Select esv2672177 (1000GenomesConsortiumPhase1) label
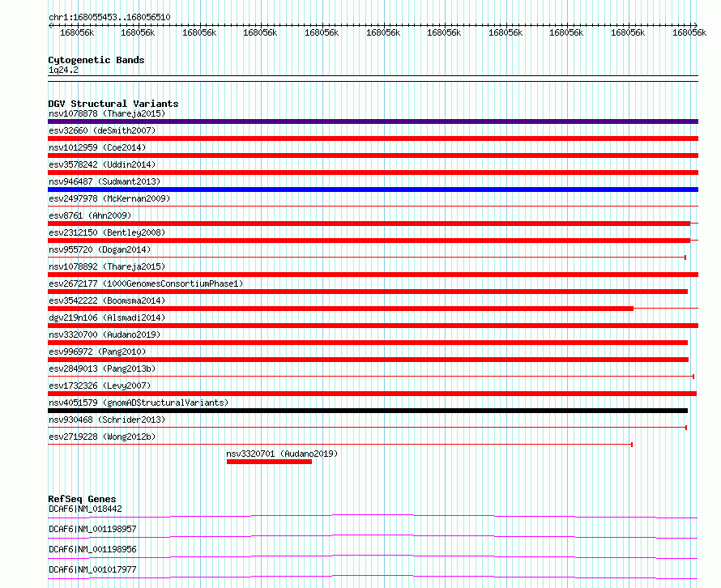 click(146, 283)
